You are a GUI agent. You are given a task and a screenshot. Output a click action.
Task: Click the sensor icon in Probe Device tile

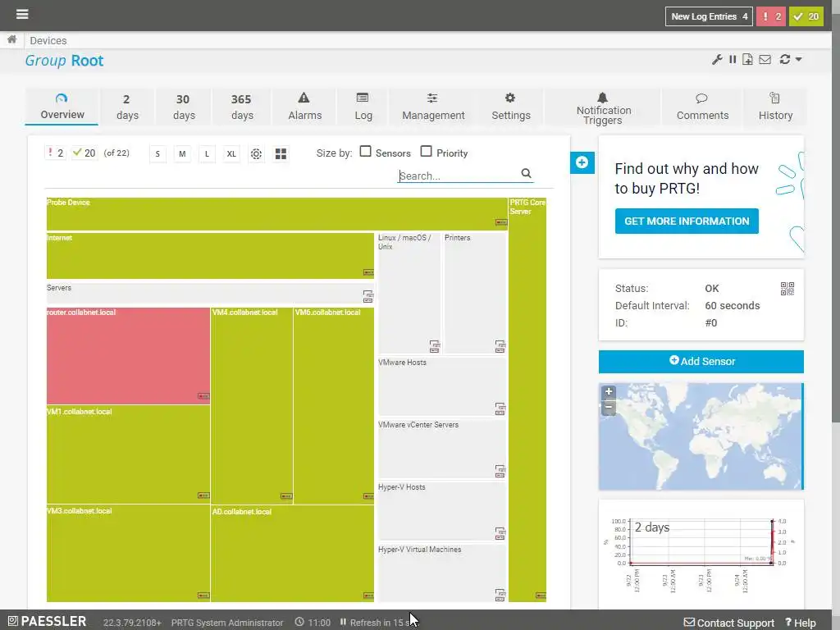501,222
